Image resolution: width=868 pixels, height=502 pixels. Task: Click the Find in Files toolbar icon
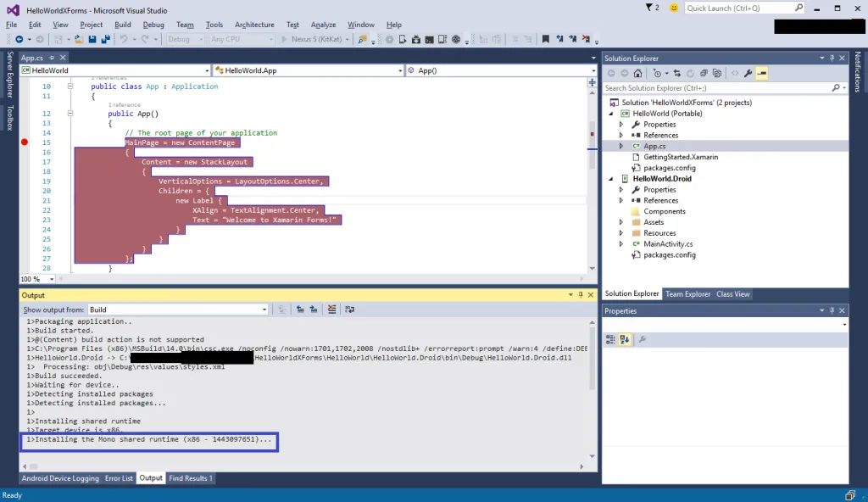(362, 39)
